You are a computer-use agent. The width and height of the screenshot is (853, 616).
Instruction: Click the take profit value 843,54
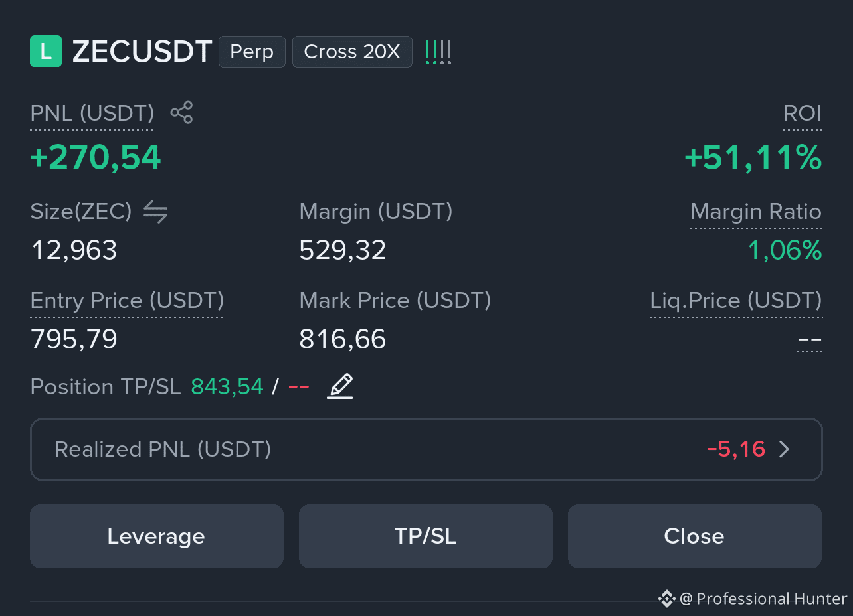point(227,386)
